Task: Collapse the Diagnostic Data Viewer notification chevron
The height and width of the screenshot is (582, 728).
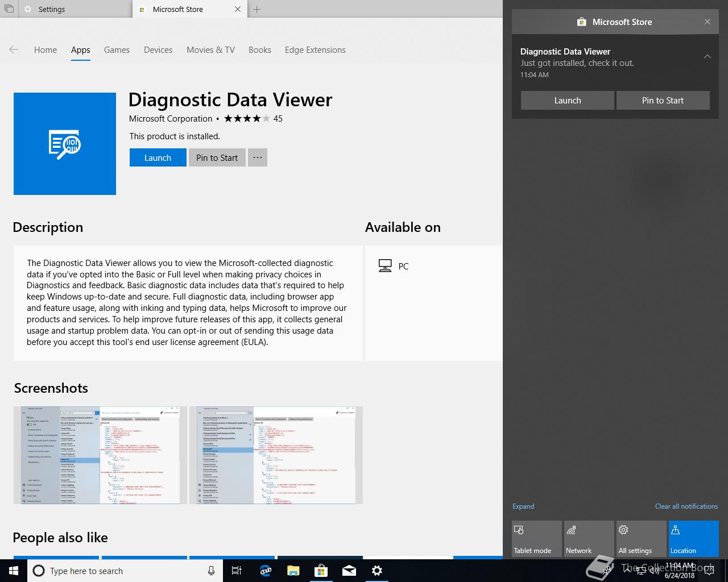Action: pyautogui.click(x=708, y=56)
